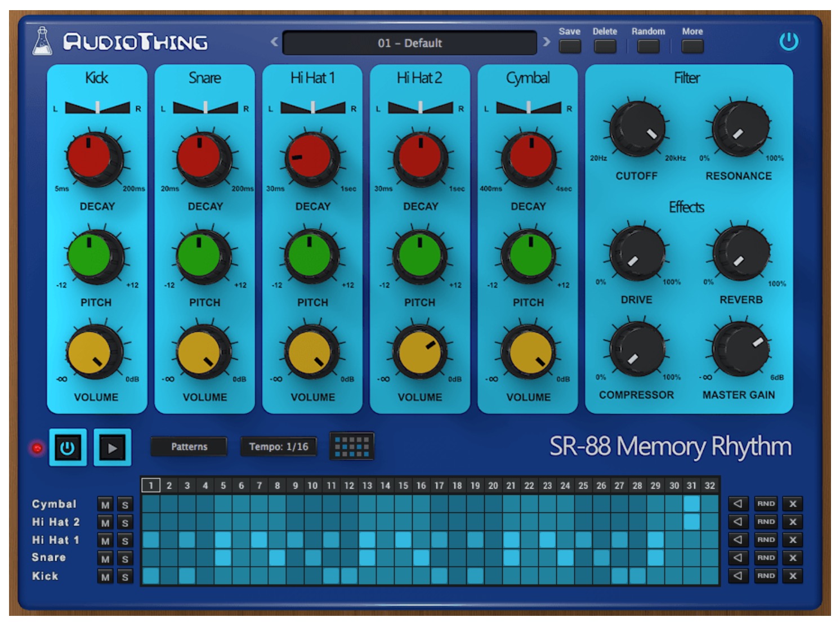Shift Hi Hat 2 pattern left arrow
The height and width of the screenshot is (626, 840).
(738, 522)
